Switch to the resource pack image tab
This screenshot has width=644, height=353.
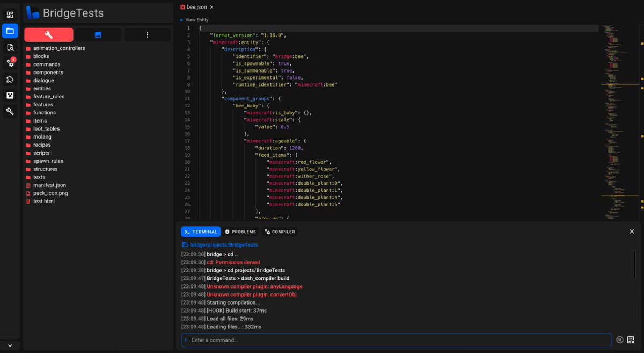pyautogui.click(x=98, y=35)
